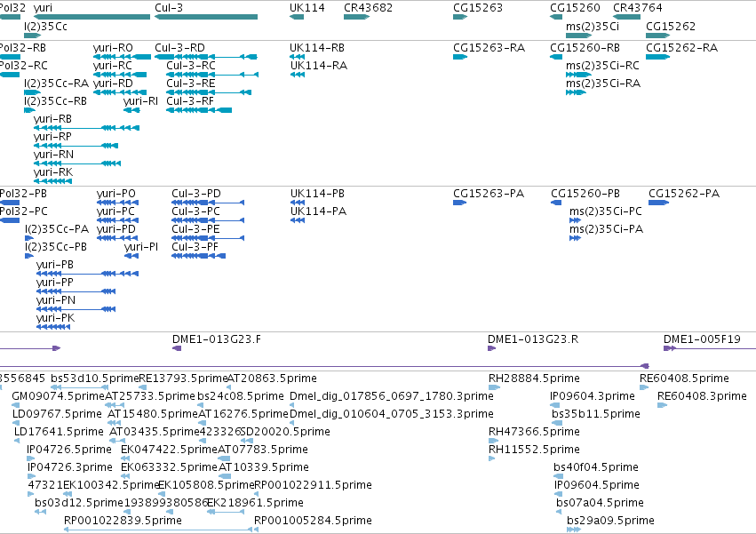Click the CG15260-PB protein label

pyautogui.click(x=585, y=194)
